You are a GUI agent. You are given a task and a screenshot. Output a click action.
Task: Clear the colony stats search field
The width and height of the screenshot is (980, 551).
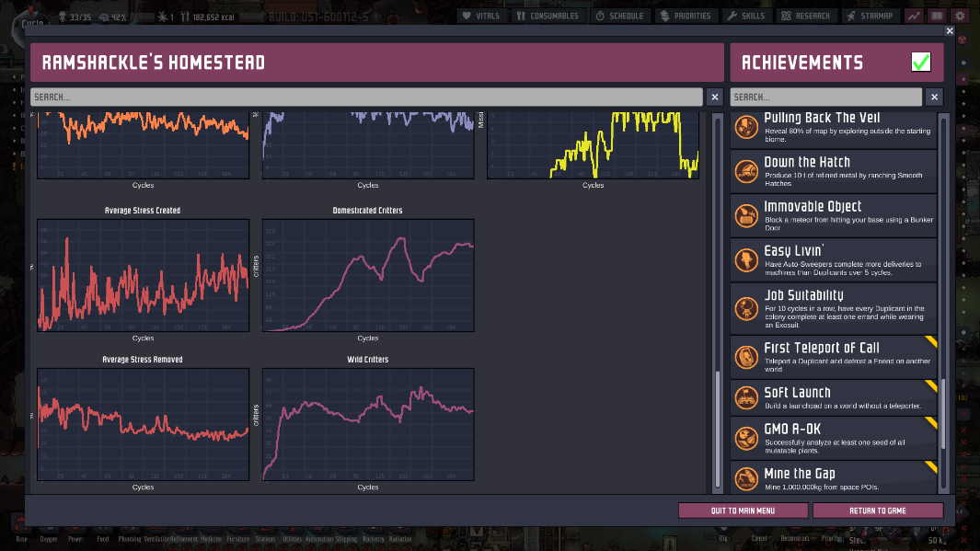(x=715, y=97)
